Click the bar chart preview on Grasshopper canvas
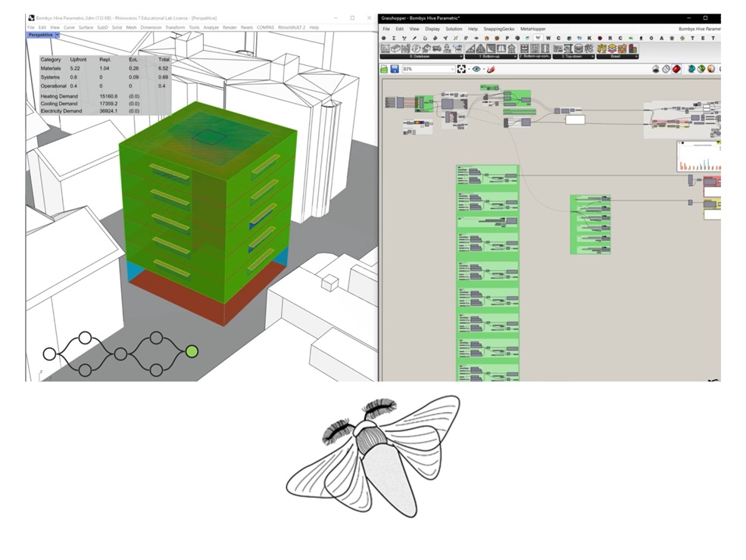This screenshot has width=746, height=560. 699,156
